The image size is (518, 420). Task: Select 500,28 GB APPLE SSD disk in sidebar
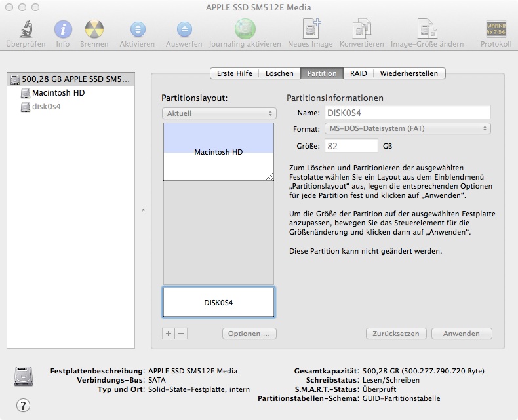tap(71, 79)
